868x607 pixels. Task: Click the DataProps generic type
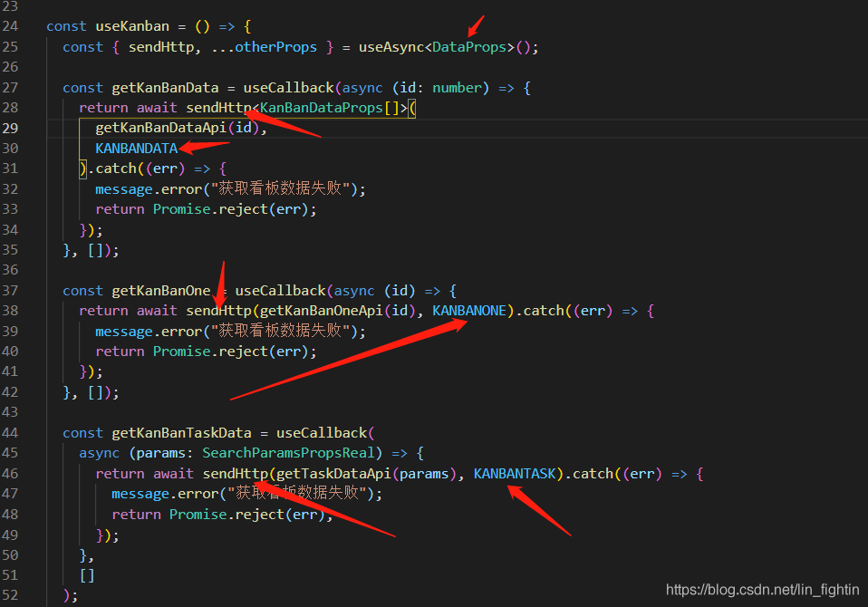(x=468, y=47)
